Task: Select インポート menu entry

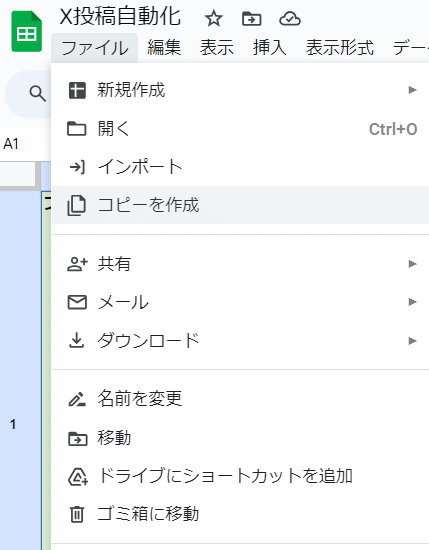Action: (x=240, y=167)
